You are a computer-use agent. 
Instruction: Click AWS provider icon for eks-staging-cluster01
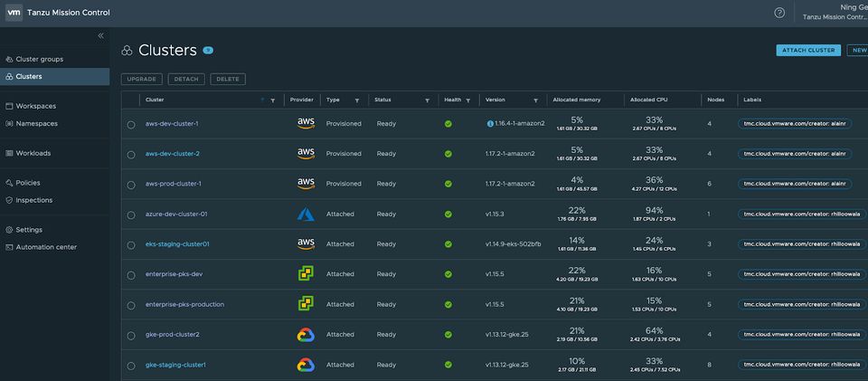306,243
